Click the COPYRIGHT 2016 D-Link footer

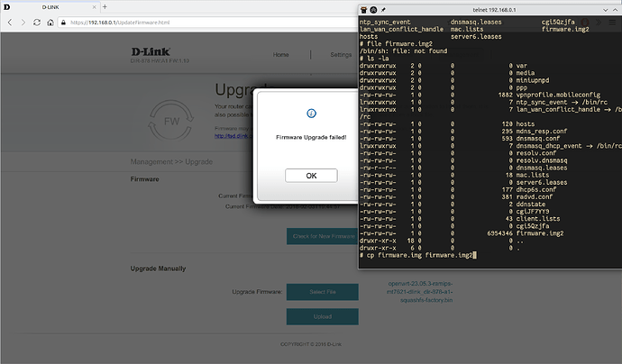click(311, 344)
